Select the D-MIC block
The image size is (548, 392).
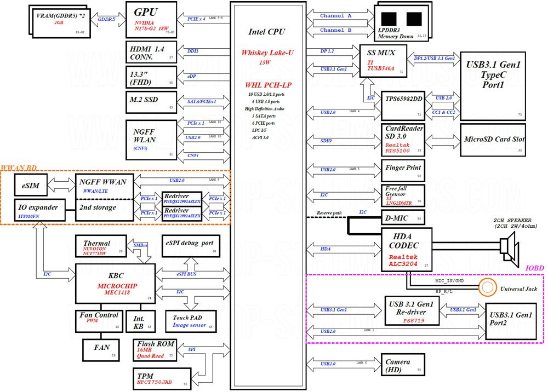coord(403,217)
